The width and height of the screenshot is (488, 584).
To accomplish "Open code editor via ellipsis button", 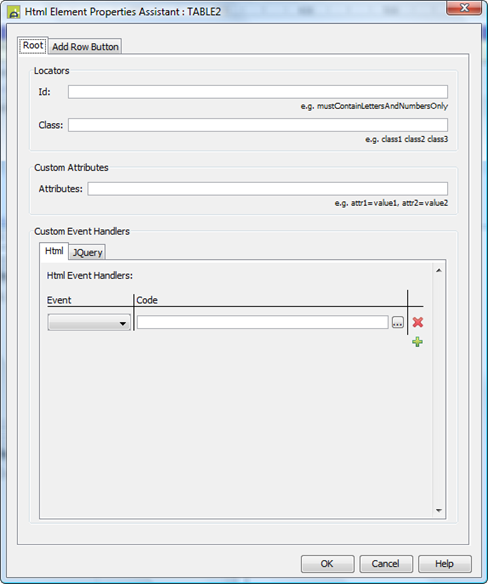I will tap(397, 323).
